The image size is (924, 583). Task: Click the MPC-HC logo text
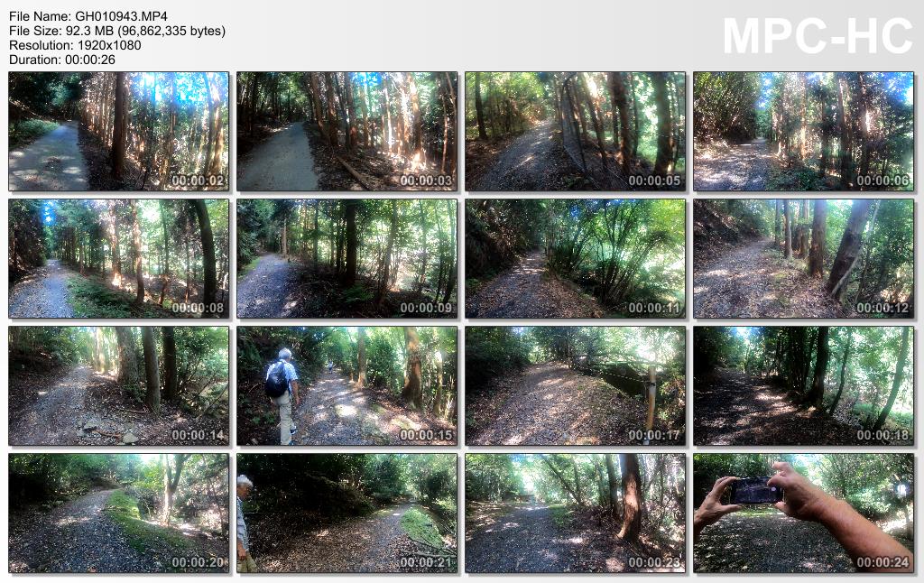[x=818, y=36]
